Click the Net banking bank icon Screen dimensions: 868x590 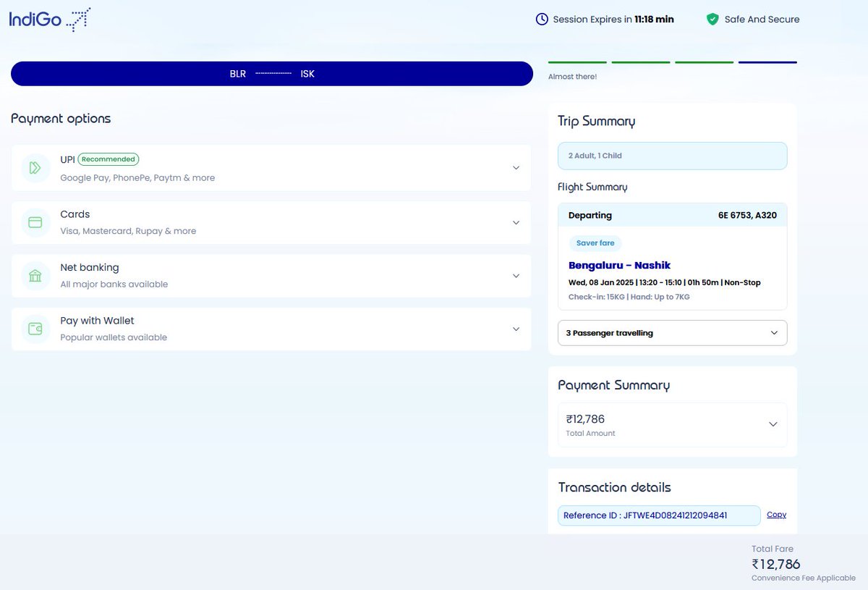coord(35,276)
